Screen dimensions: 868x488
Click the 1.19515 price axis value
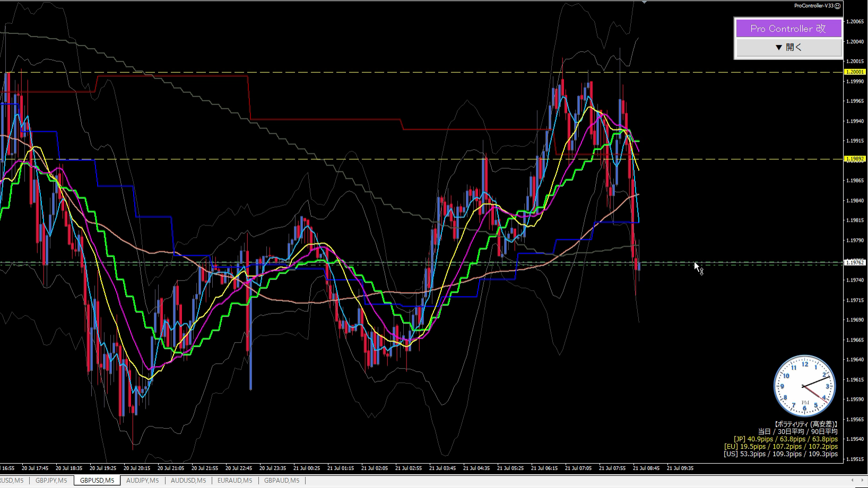pyautogui.click(x=855, y=459)
